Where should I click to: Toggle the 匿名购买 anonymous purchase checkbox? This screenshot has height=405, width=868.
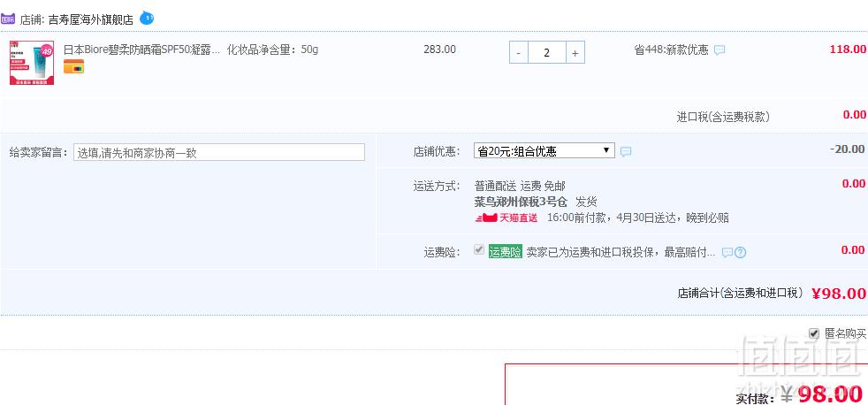814,333
